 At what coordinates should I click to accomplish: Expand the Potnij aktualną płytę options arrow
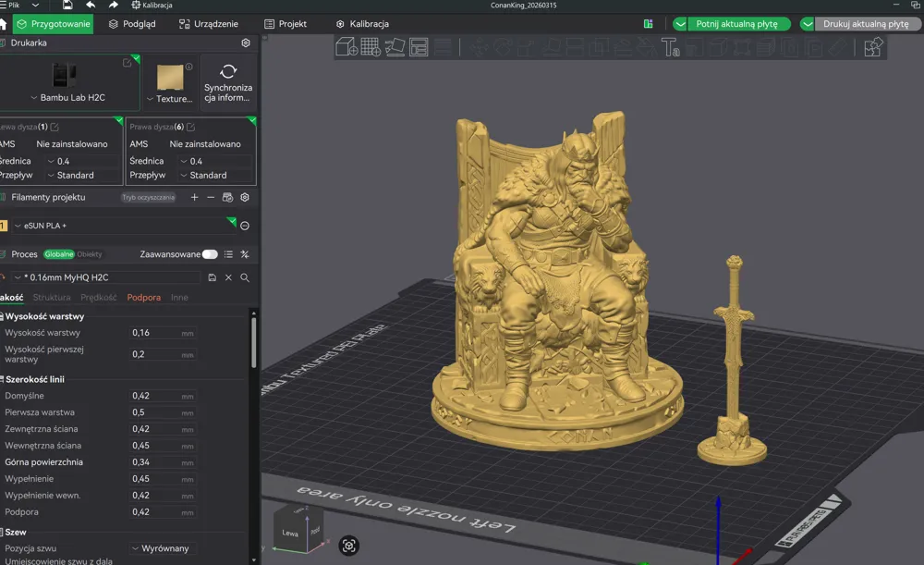tap(680, 24)
